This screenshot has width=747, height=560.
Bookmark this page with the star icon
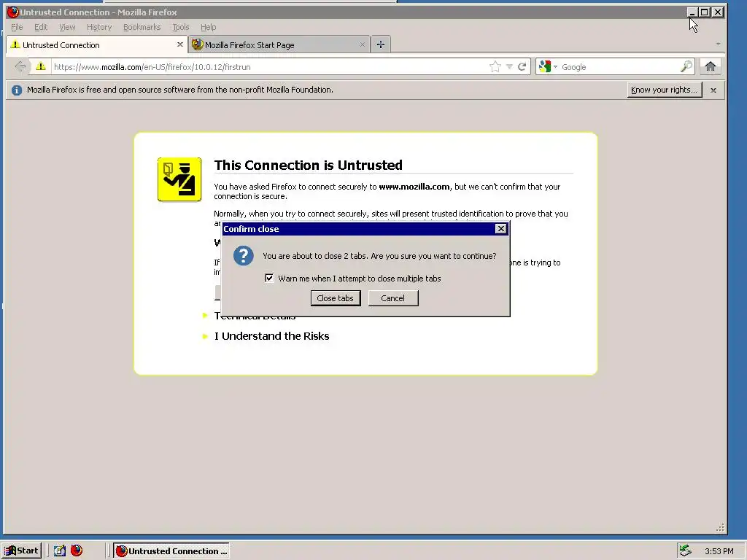click(x=495, y=66)
